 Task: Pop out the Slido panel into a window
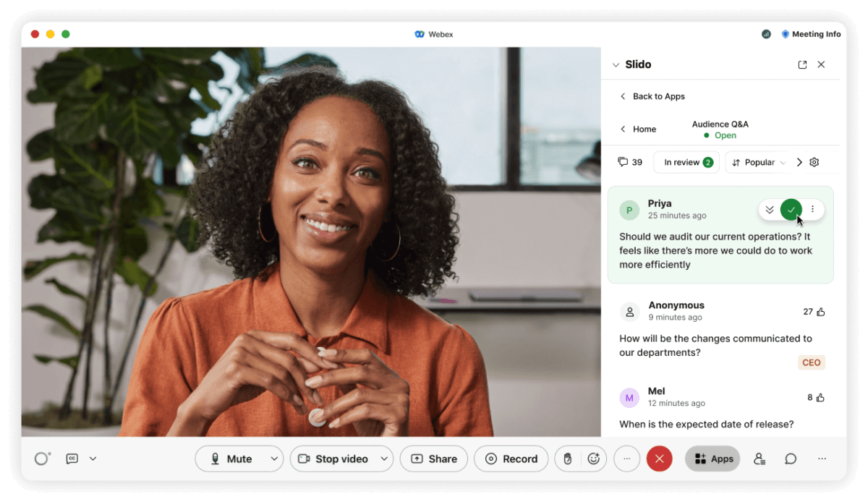click(802, 64)
